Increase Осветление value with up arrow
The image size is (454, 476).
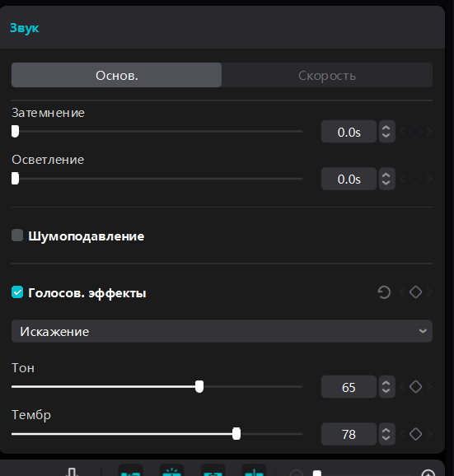click(386, 175)
